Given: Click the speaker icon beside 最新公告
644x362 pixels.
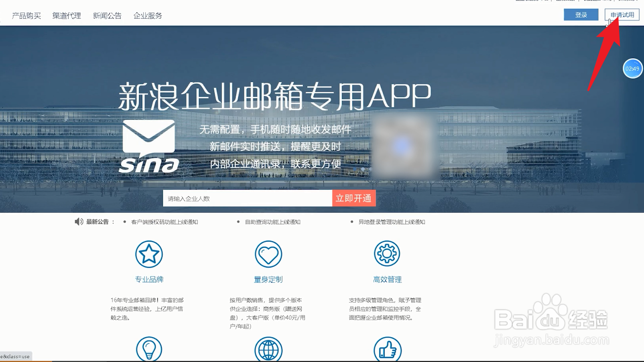Looking at the screenshot, I should (x=79, y=222).
